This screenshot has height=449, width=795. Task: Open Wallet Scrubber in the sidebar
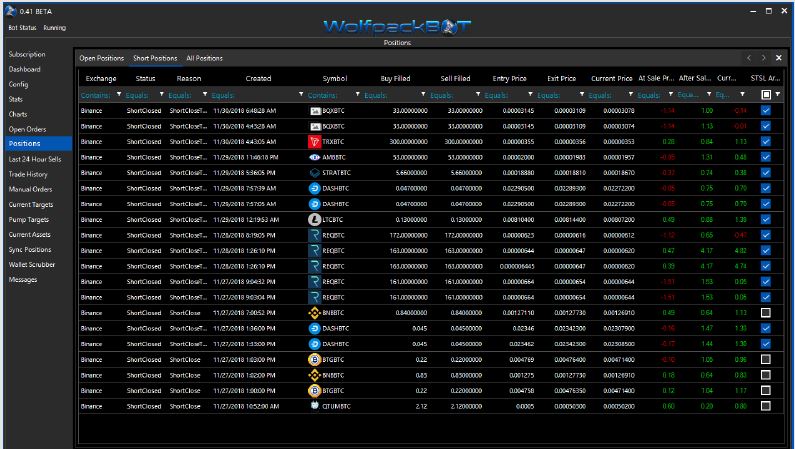(31, 265)
